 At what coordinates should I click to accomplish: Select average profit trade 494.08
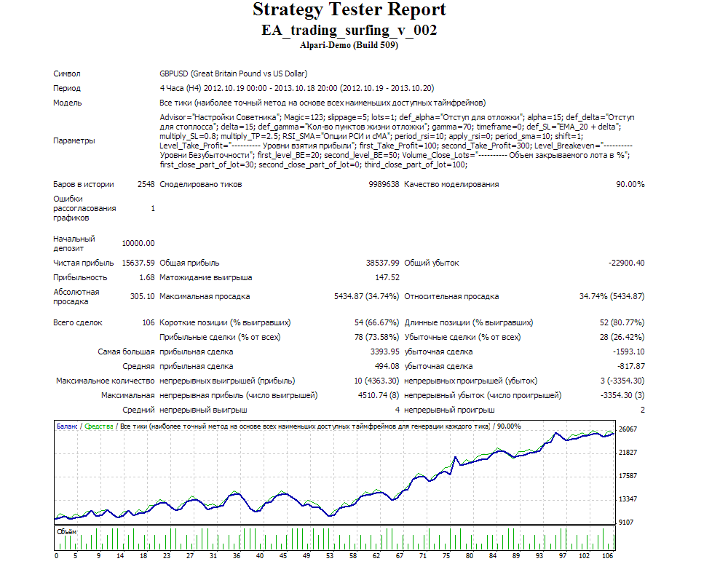click(x=387, y=366)
